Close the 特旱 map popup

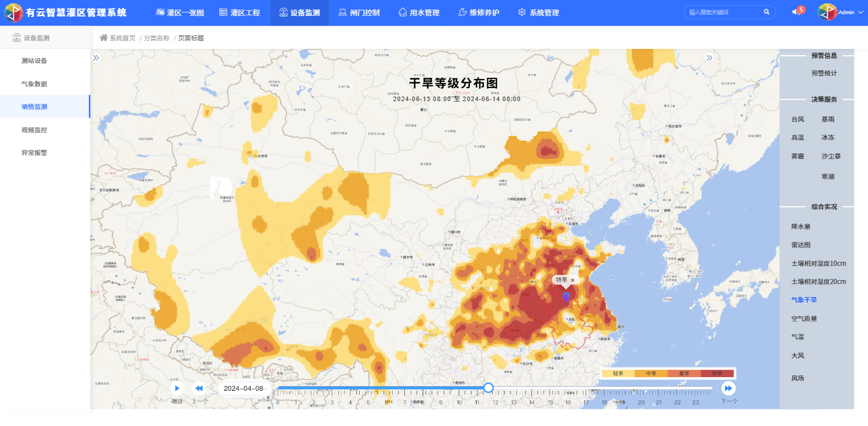point(573,280)
